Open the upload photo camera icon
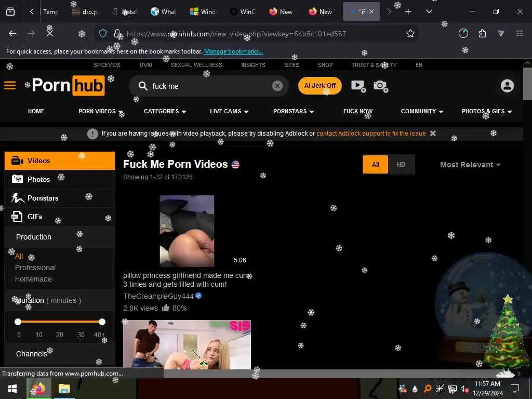The height and width of the screenshot is (399, 532). [381, 86]
